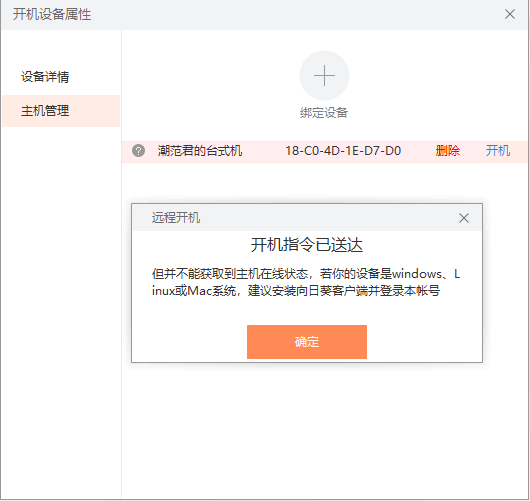Close the 远程开机 dialog with X
Screen dimensions: 530x501
[x=464, y=218]
